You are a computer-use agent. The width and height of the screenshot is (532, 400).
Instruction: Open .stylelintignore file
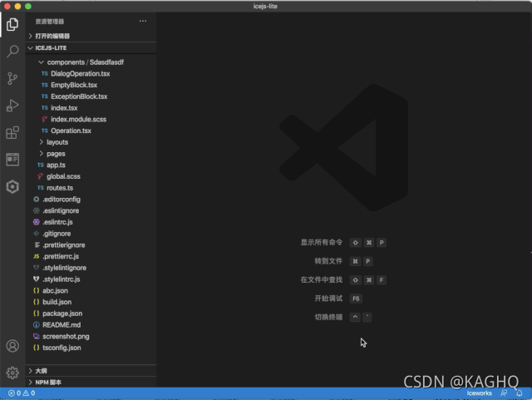(x=91, y=268)
